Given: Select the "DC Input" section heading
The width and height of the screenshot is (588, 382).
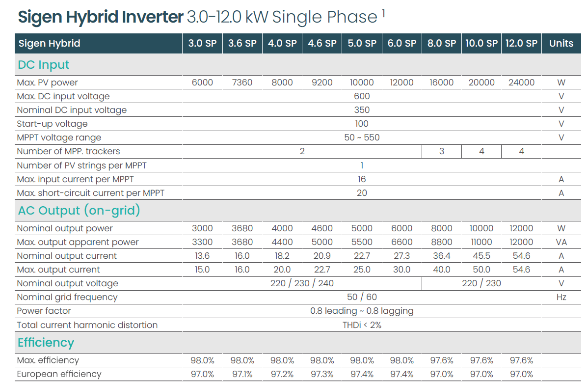Looking at the screenshot, I should 44,65.
